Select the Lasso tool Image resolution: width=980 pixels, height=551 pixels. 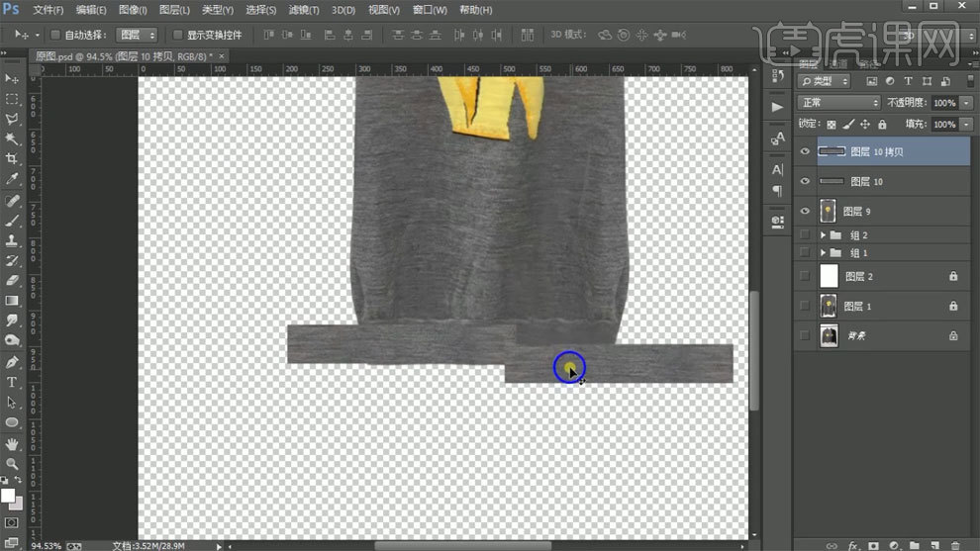coord(11,119)
